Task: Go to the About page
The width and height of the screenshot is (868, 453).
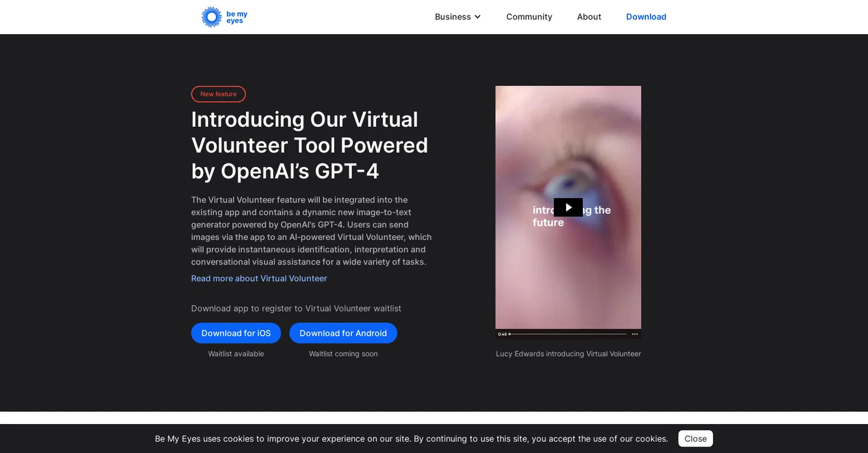Action: [x=589, y=17]
